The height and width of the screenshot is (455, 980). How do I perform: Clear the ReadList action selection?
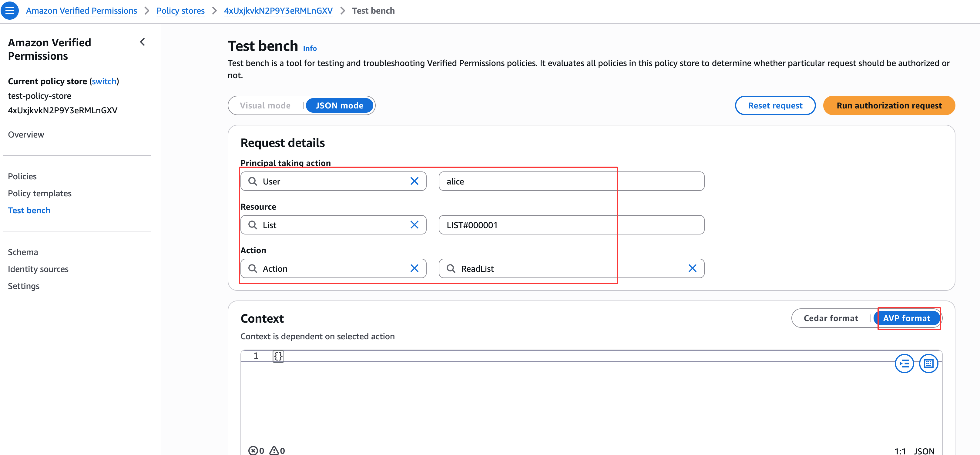(692, 269)
